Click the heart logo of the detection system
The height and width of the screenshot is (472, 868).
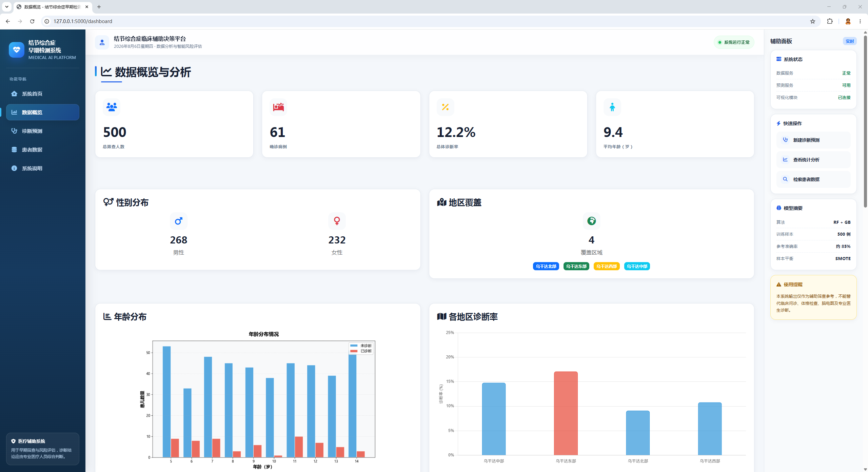[x=16, y=50]
